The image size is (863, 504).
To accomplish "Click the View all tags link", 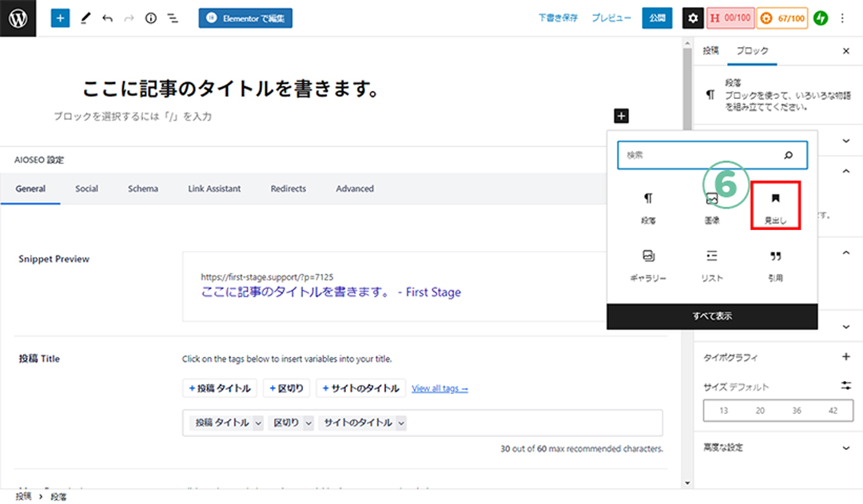I will (x=439, y=388).
